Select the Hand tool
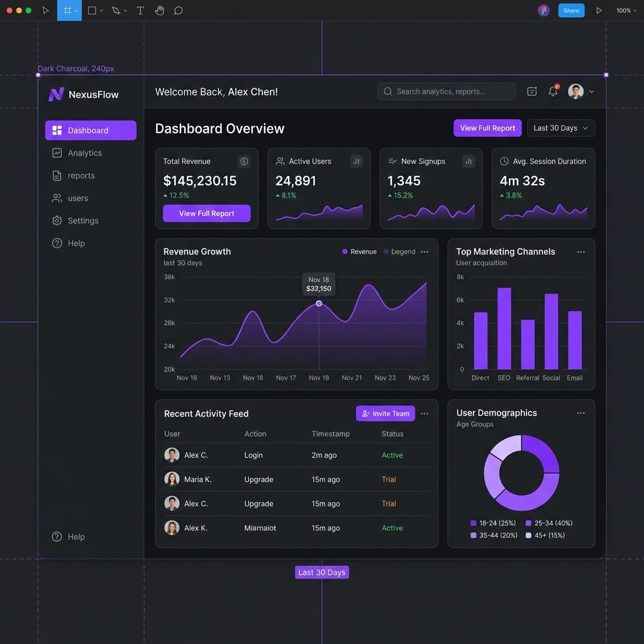This screenshot has height=644, width=644. (159, 10)
